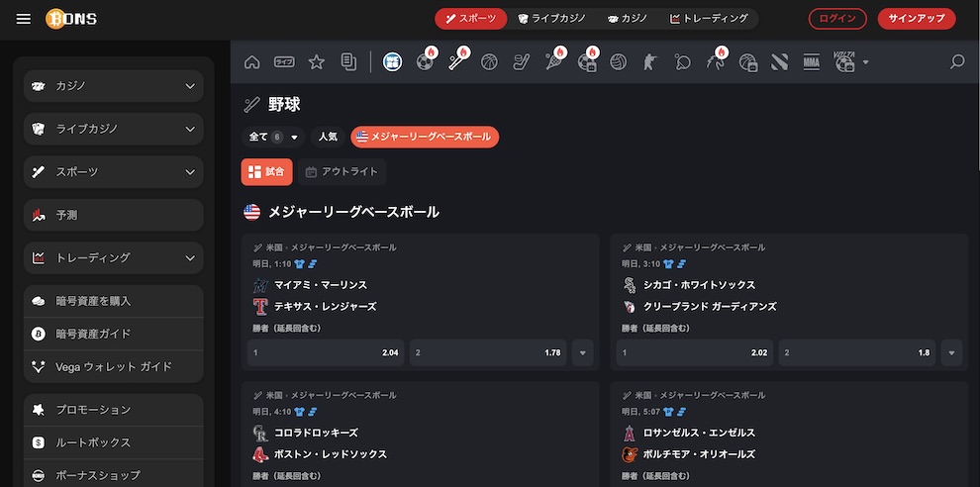980x487 pixels.
Task: Open the 全て 6 leagues dropdown
Action: (x=273, y=137)
